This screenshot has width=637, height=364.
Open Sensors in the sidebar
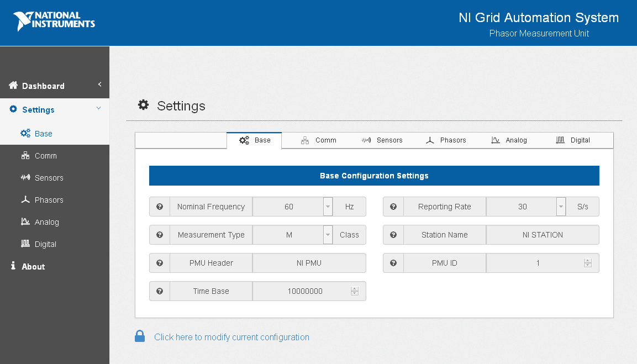point(49,178)
